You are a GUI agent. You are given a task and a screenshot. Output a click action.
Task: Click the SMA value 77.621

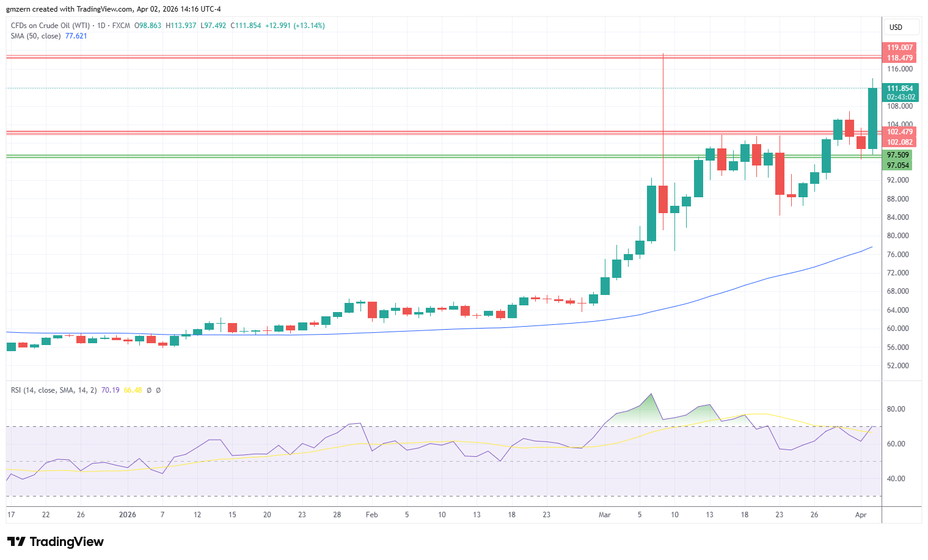(76, 36)
